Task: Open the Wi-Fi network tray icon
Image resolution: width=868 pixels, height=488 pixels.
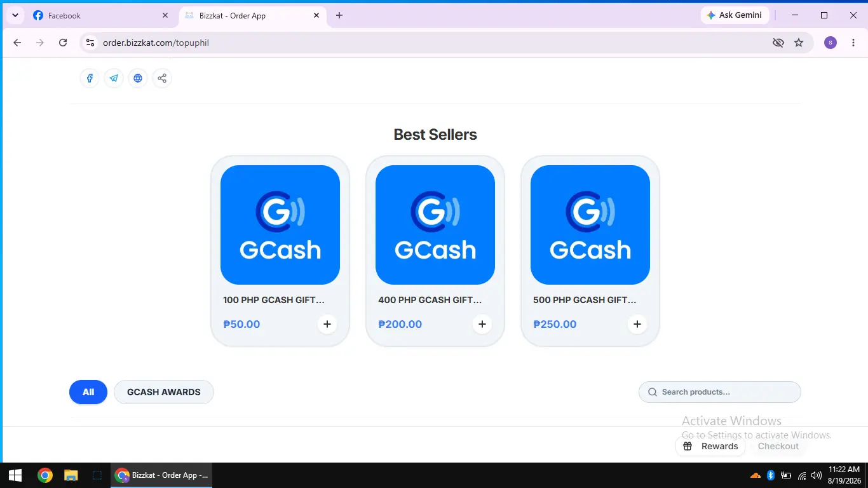Action: 802,475
